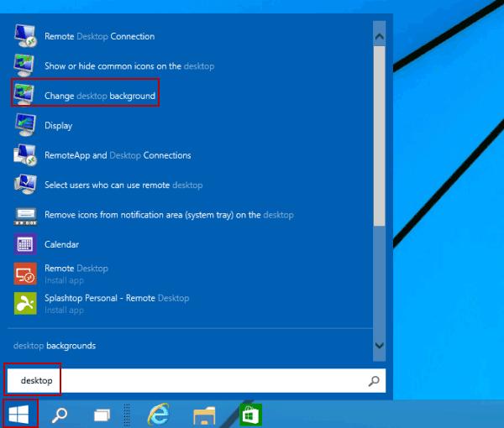
Task: Click the Windows Start button
Action: coord(20,414)
